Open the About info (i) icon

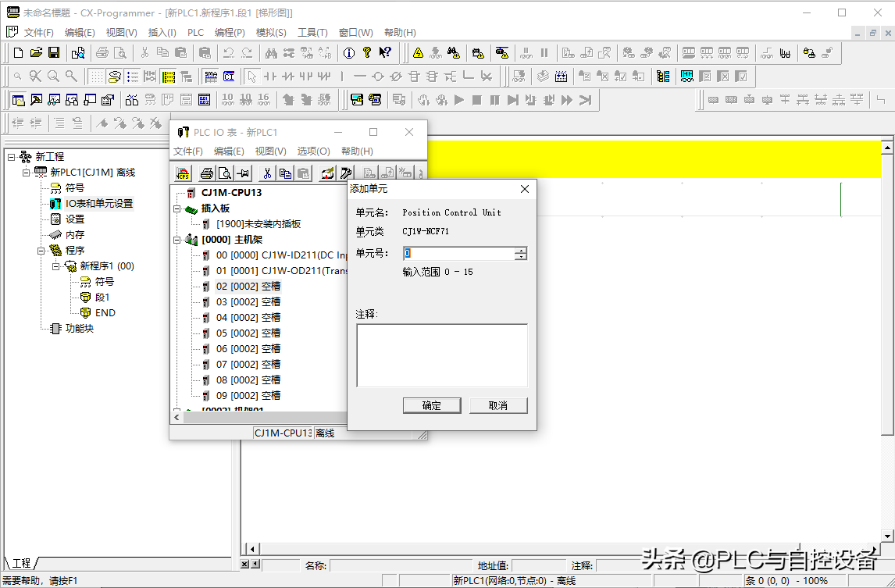click(348, 53)
